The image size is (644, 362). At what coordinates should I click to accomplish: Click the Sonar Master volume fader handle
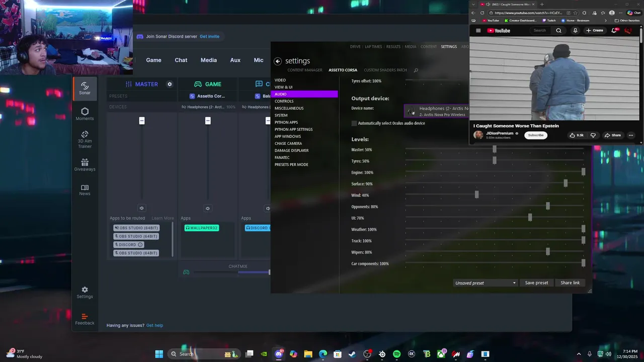[142, 121]
